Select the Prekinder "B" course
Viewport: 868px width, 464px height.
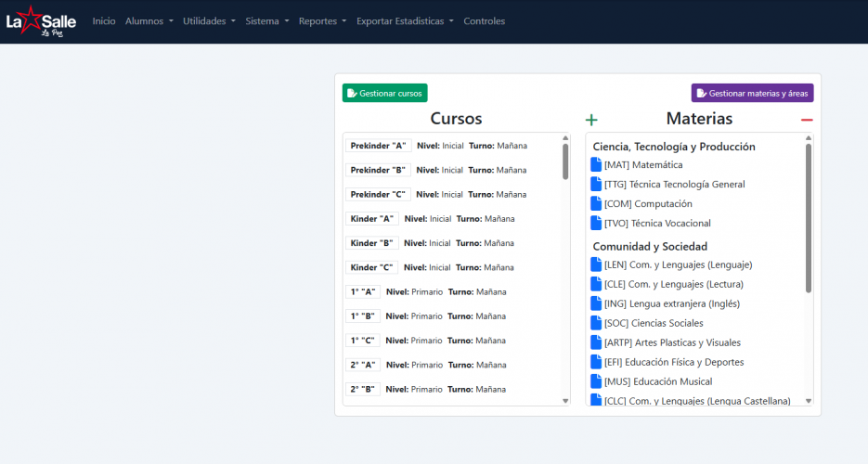(378, 170)
